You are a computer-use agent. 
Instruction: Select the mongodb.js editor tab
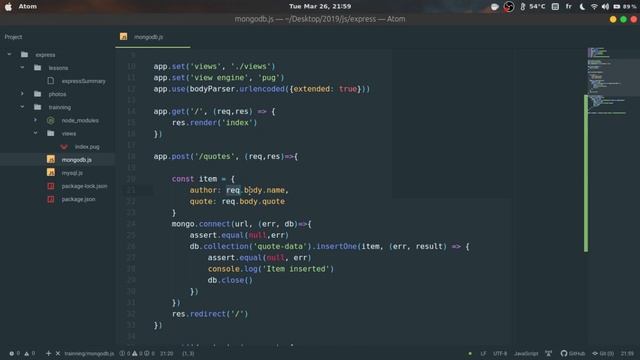pos(153,37)
